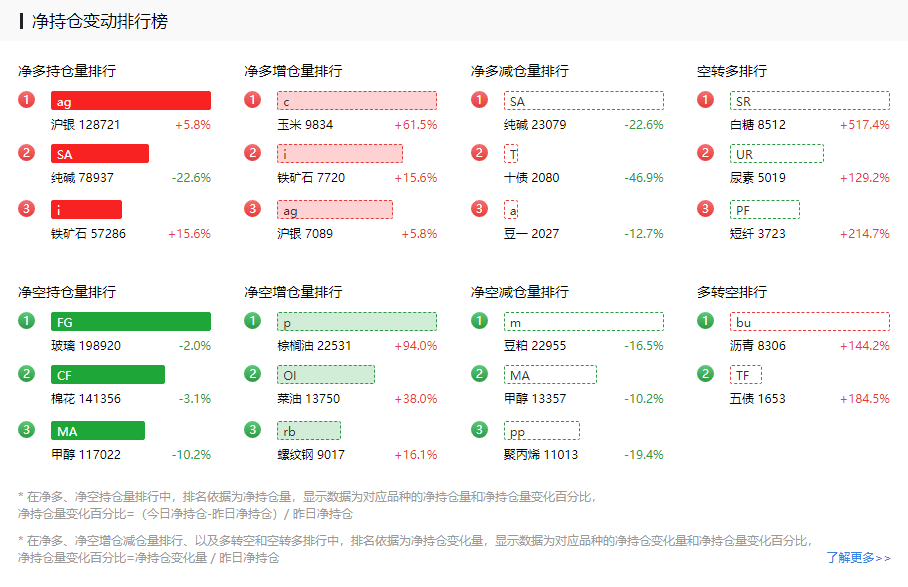Open the 了解更多 link
908x587 pixels.
click(x=858, y=558)
